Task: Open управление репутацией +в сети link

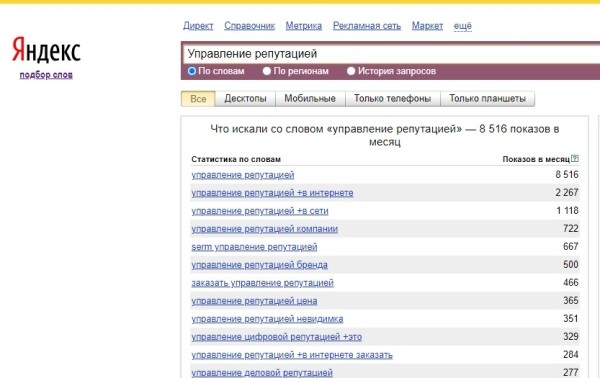Action: [x=260, y=211]
